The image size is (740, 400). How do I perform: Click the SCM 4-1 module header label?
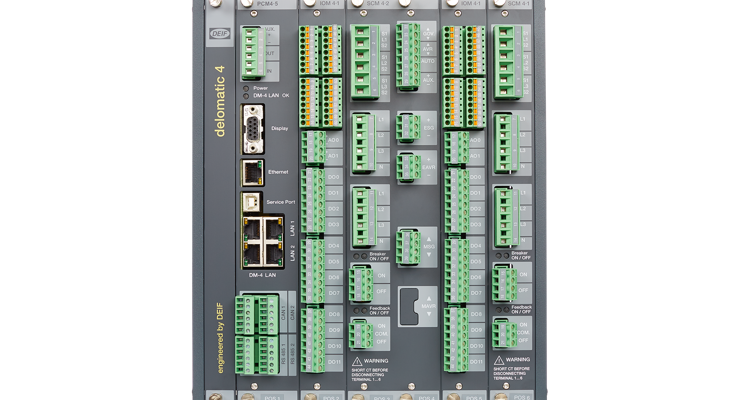(518, 4)
